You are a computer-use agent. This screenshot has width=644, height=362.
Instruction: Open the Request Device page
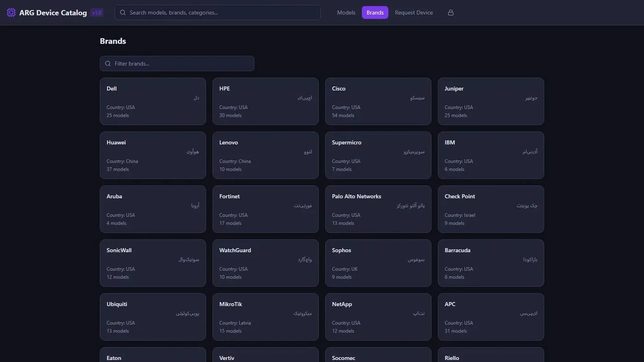[x=414, y=12]
